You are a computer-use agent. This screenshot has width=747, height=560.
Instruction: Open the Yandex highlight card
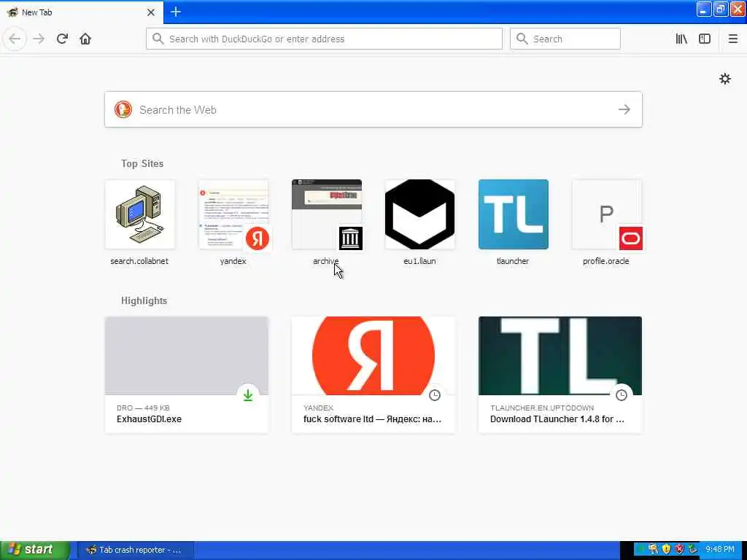373,375
